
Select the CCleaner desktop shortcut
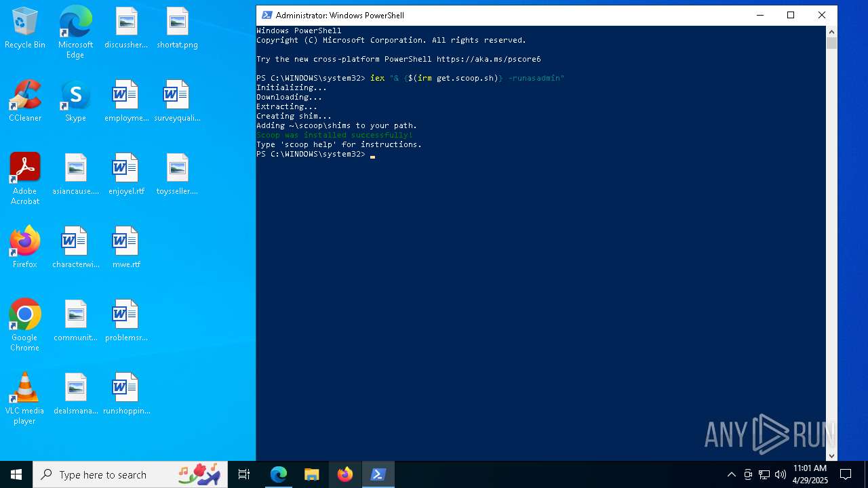[x=25, y=102]
